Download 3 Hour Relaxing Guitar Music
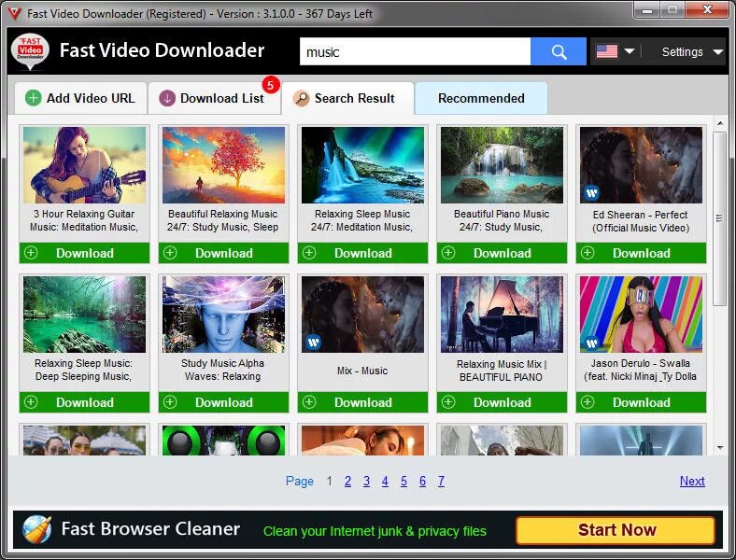This screenshot has width=736, height=560. (x=84, y=253)
